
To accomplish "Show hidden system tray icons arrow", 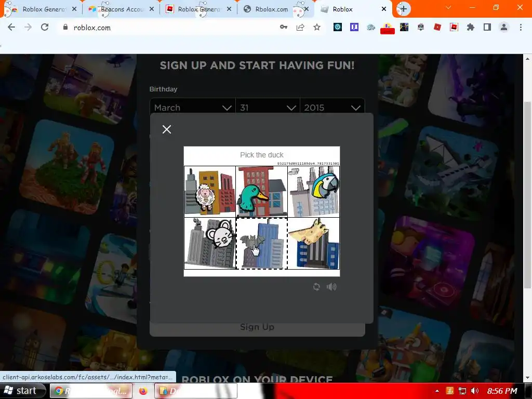I will [x=437, y=391].
